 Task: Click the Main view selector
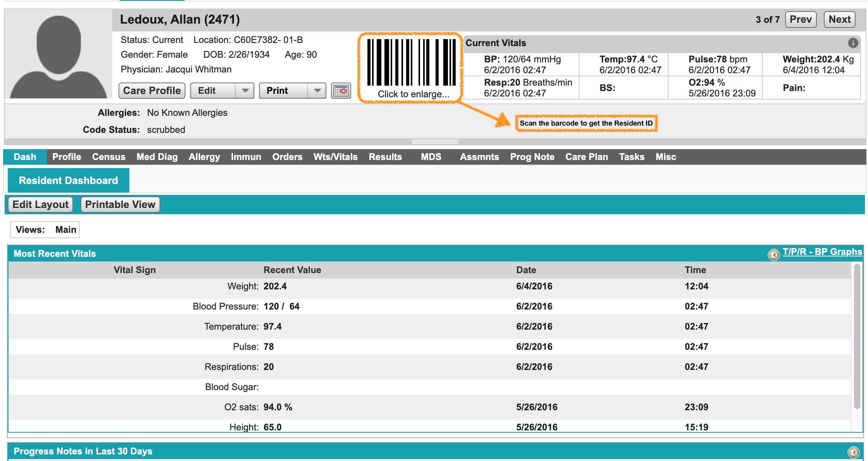point(65,230)
